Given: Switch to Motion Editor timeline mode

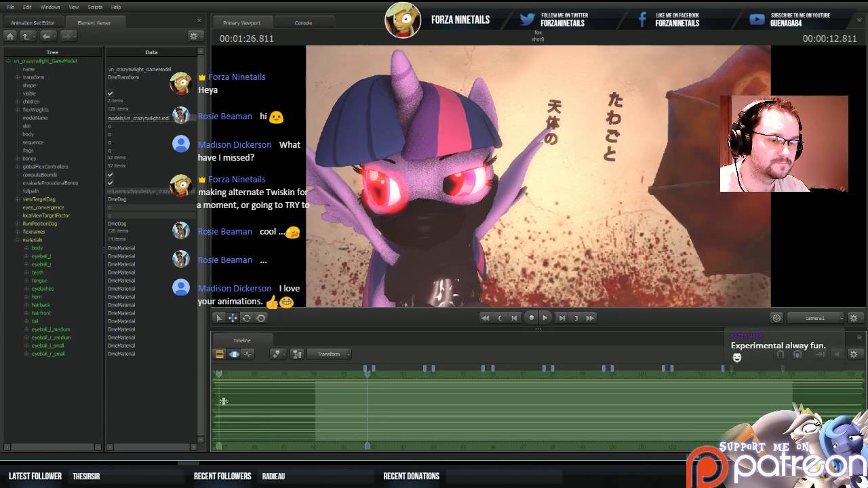Looking at the screenshot, I should pyautogui.click(x=234, y=354).
